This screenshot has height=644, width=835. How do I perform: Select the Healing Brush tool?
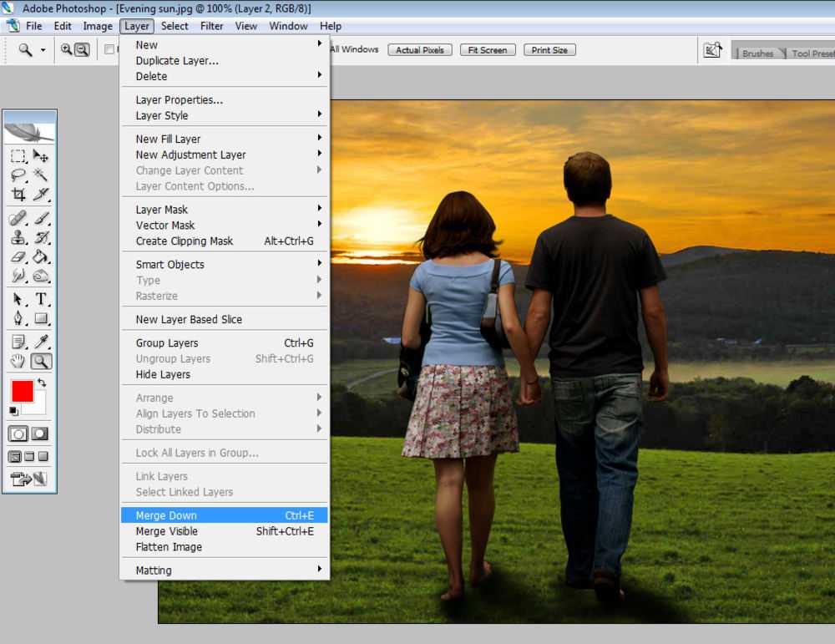[x=18, y=218]
